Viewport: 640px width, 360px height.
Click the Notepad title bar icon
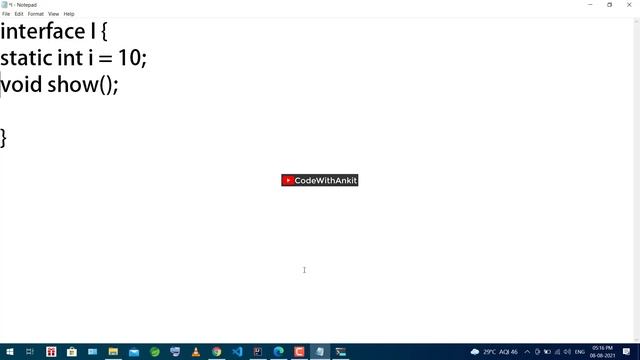(x=4, y=4)
